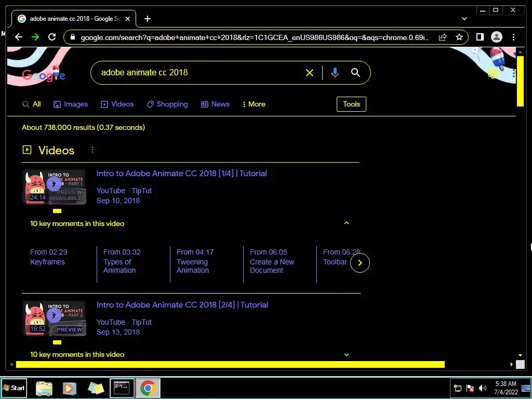Click the yellow horizontal scrollbar thumb
532x399 pixels.
230,364
